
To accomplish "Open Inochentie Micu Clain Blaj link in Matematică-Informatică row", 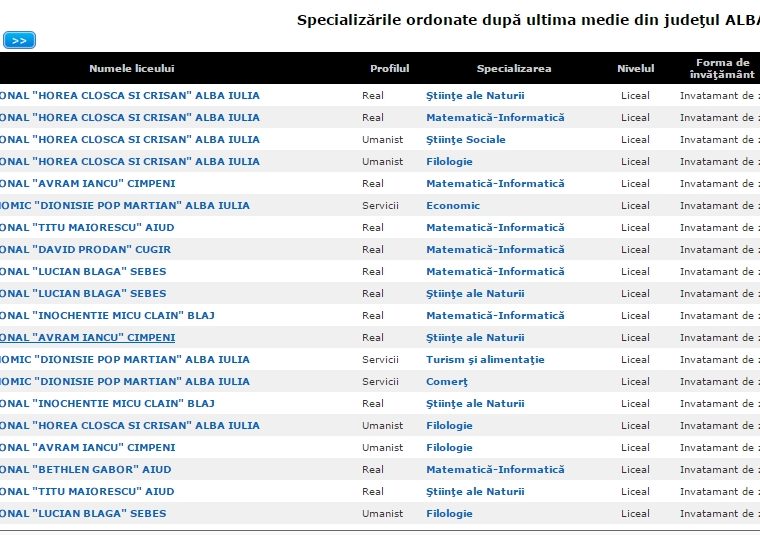I will click(x=108, y=315).
